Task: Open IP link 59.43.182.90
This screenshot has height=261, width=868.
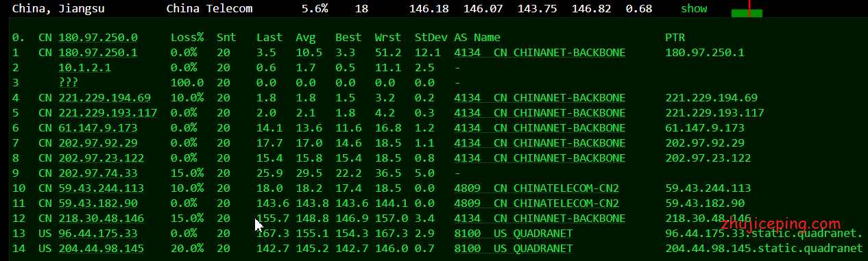Action: pyautogui.click(x=98, y=203)
